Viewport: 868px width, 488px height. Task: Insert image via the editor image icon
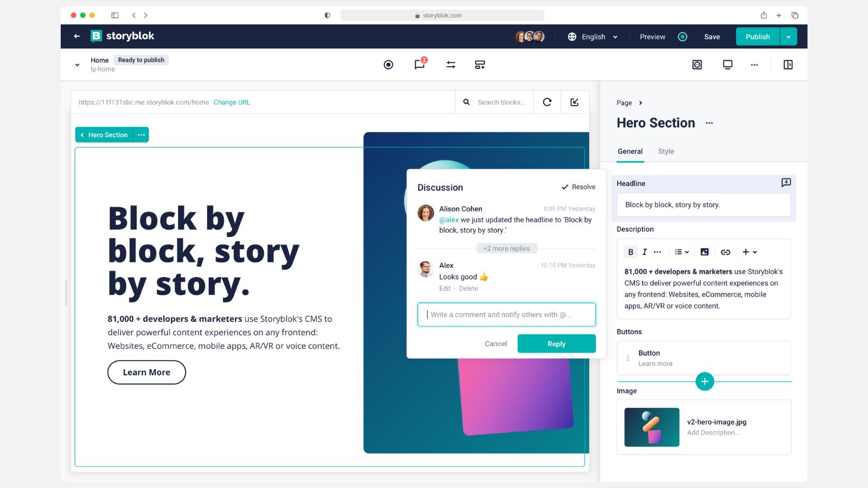[705, 252]
